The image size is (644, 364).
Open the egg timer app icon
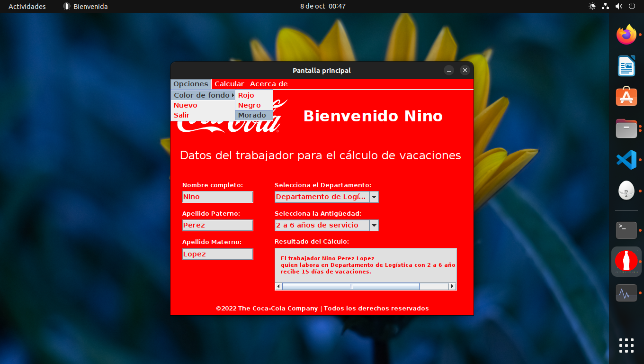pos(626,191)
